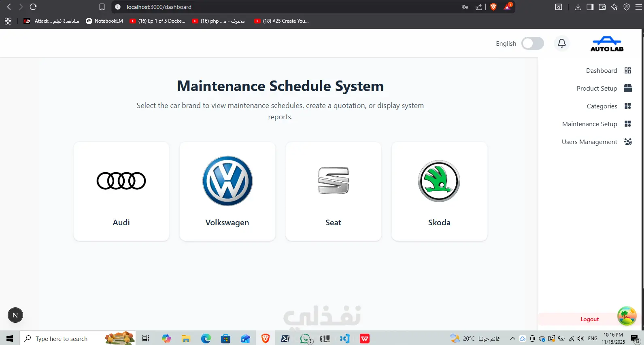The height and width of the screenshot is (345, 644).
Task: Open Maintenance Setup in the sidebar
Action: (x=597, y=124)
